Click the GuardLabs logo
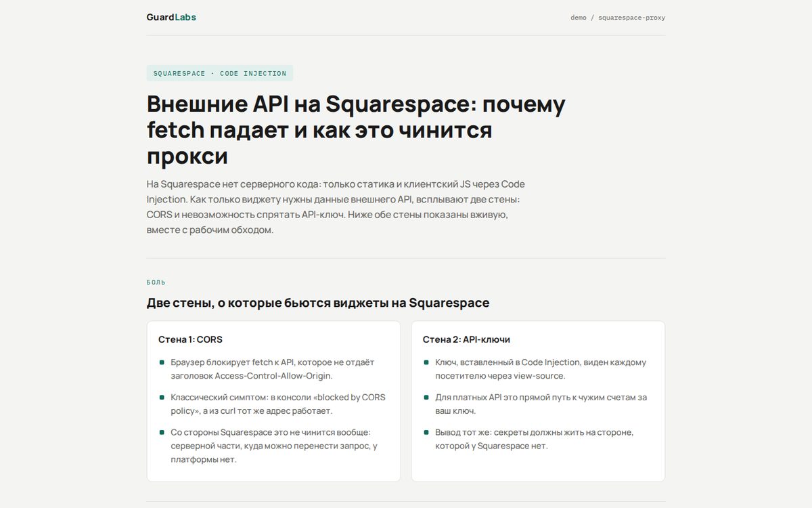Viewport: 812px width, 508px height. tap(171, 17)
